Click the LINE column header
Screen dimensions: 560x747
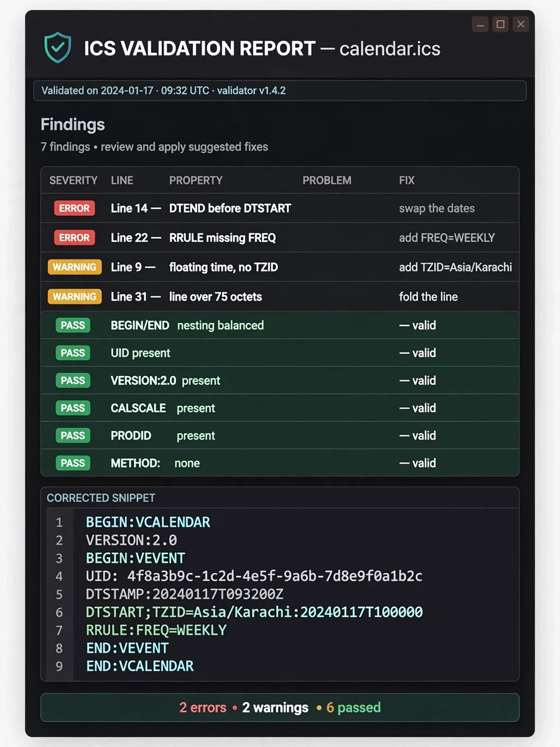[x=122, y=181]
